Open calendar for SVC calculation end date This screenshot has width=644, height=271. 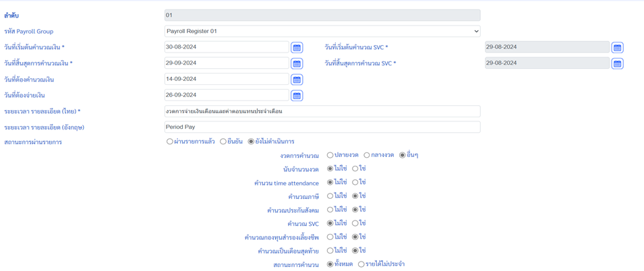[617, 63]
